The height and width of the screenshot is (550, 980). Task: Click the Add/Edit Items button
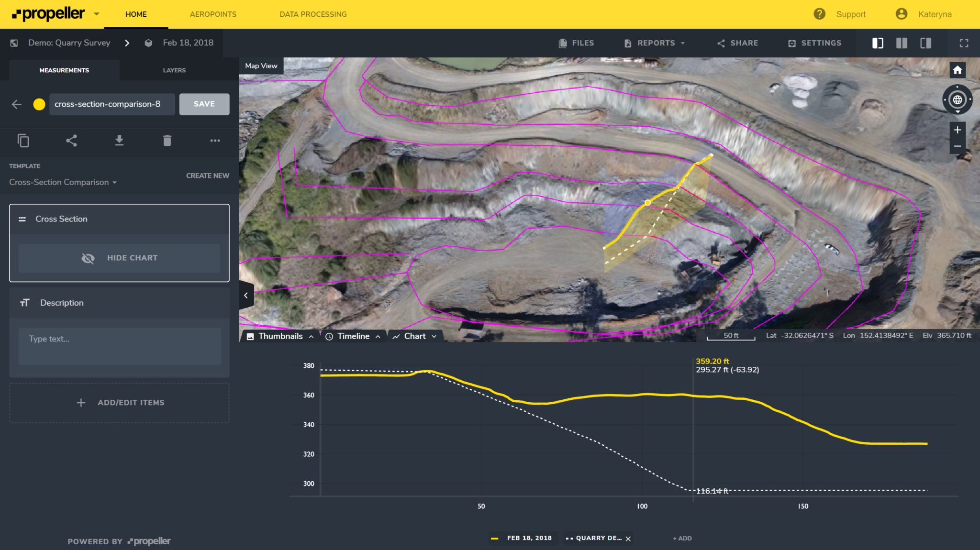point(119,403)
